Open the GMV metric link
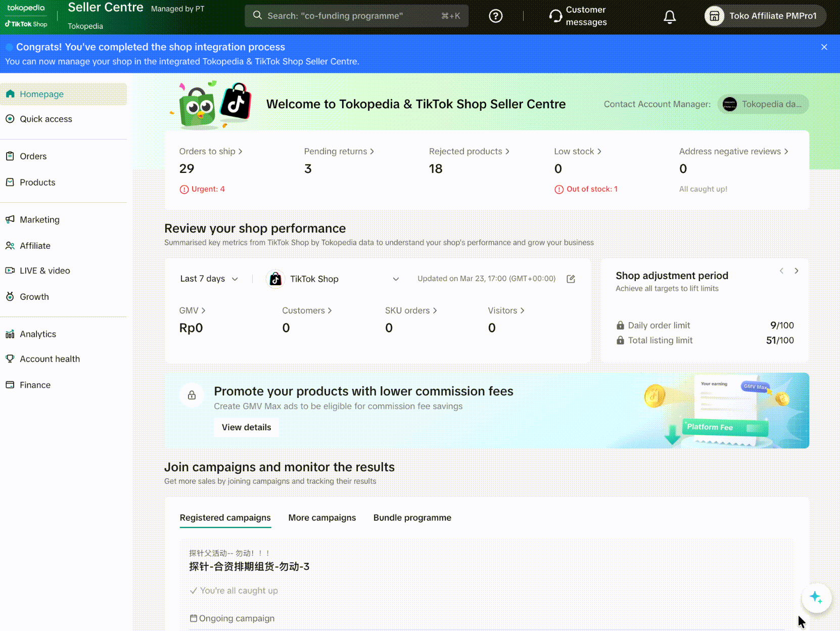This screenshot has width=840, height=631. [193, 310]
